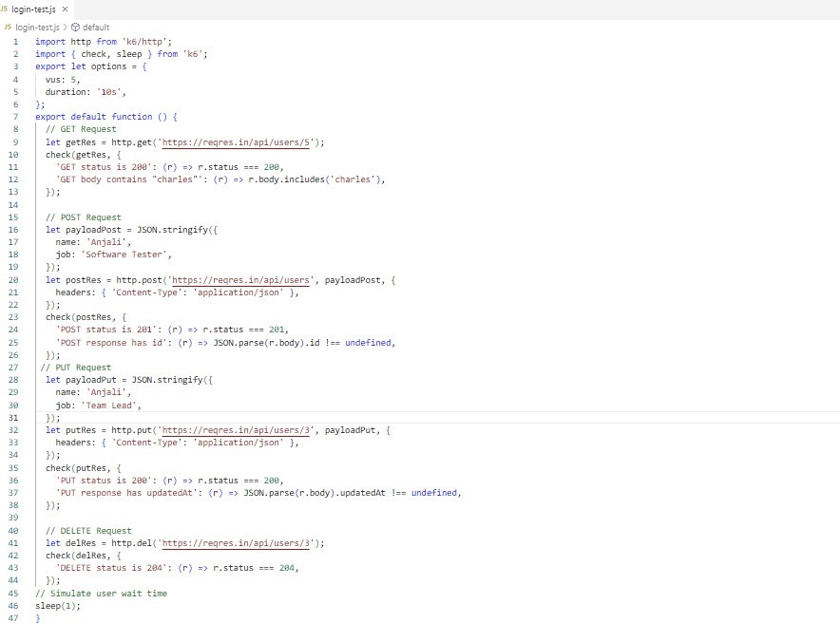Click 'let delRes' declaration
The width and height of the screenshot is (840, 623).
70,543
